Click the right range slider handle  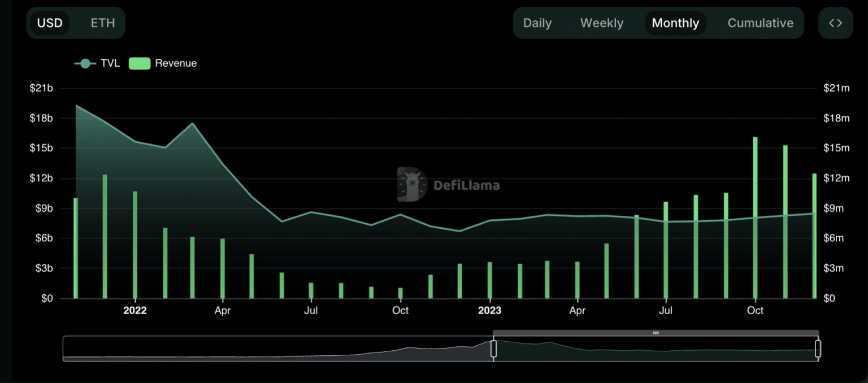(818, 349)
